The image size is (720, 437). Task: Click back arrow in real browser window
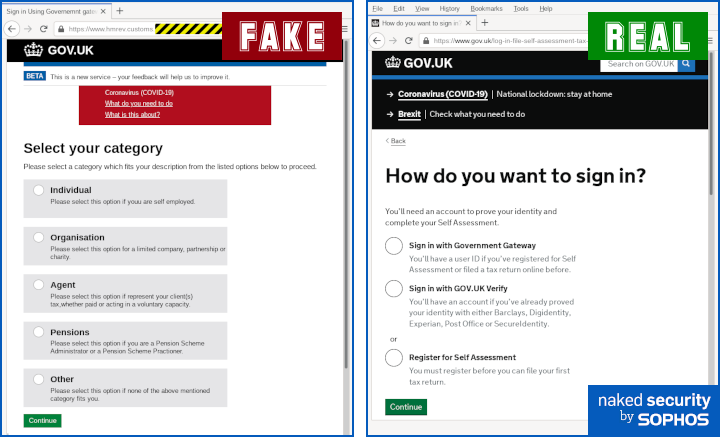(377, 40)
